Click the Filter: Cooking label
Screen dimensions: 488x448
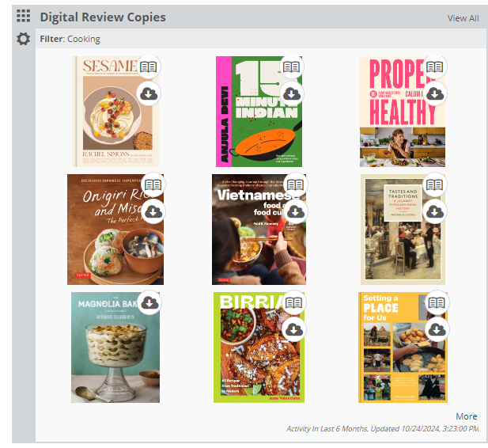(70, 39)
